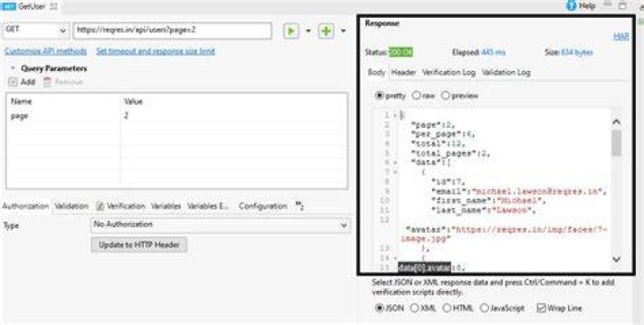The width and height of the screenshot is (644, 325).
Task: Open the authorization Type dropdown
Action: click(x=220, y=225)
